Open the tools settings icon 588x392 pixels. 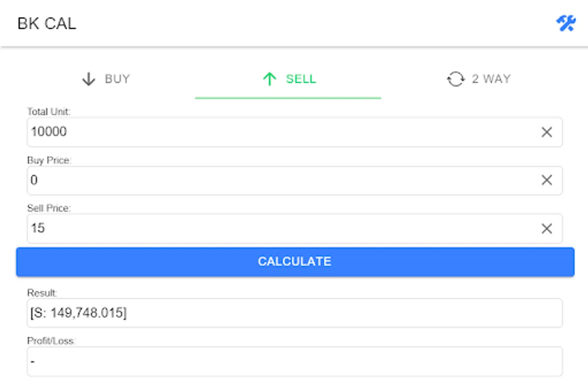(x=566, y=23)
